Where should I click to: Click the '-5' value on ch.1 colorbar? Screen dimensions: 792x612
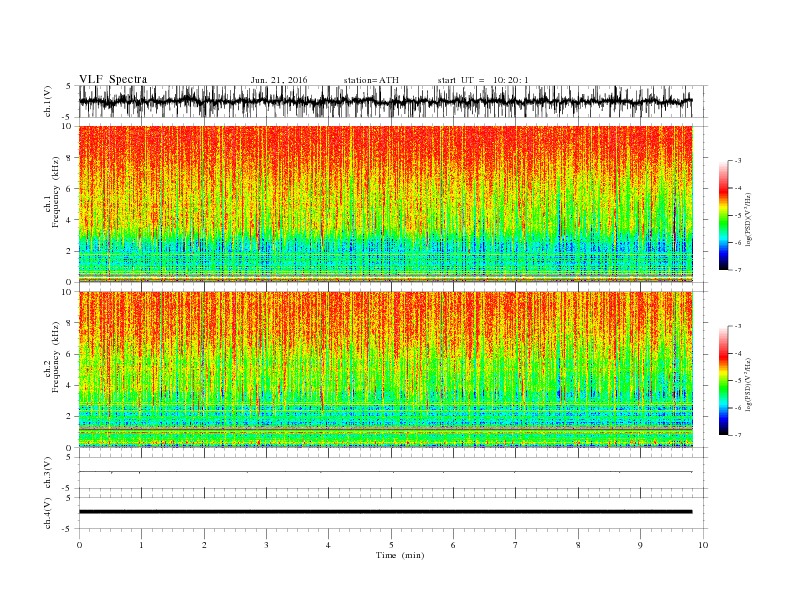point(738,215)
